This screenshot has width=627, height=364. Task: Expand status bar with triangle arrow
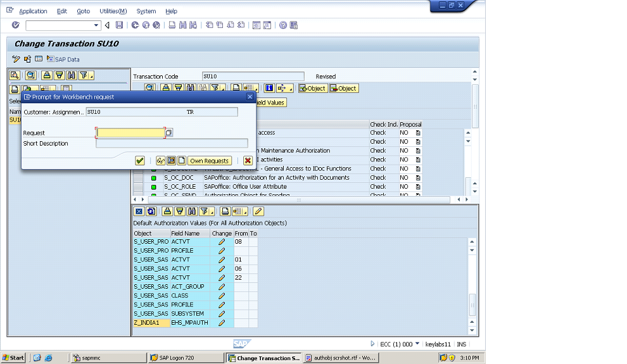pos(372,344)
